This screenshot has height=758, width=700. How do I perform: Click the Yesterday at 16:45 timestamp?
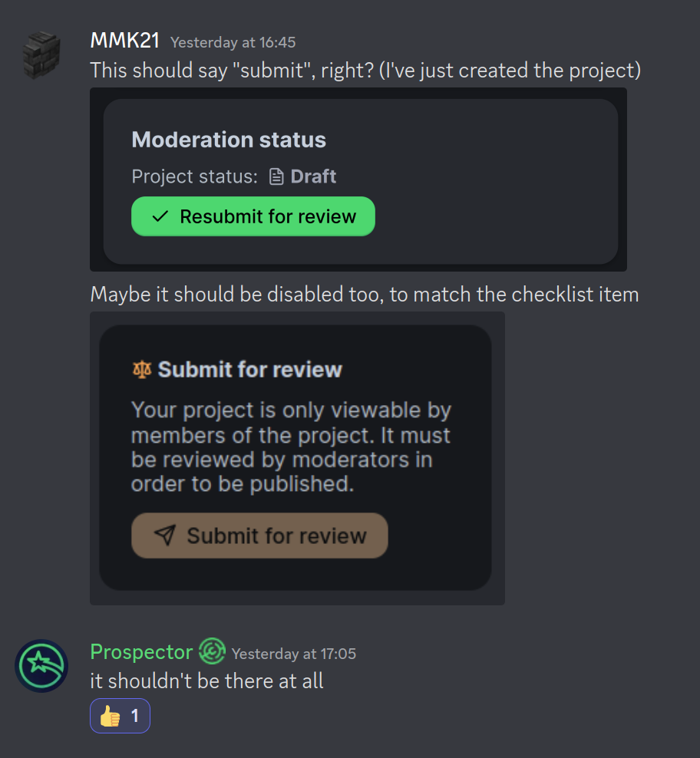pyautogui.click(x=233, y=43)
